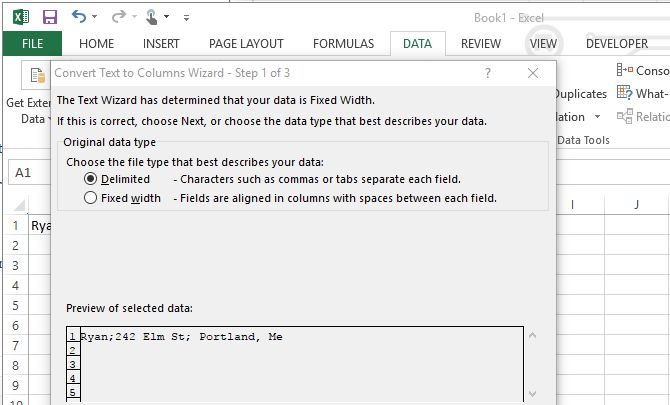Screen dimensions: 670x405
Task: Click the Redo arrow icon
Action: 118,17
